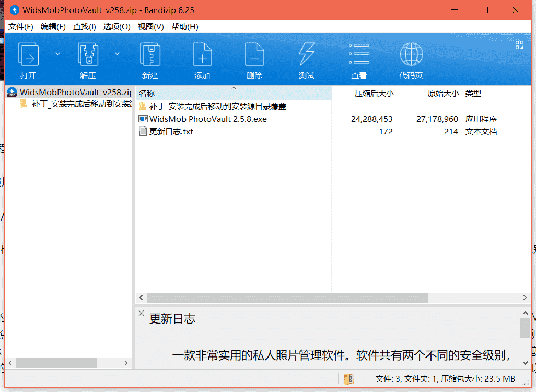536x392 pixels.
Task: Click the Extract (解压) toolbar icon
Action: click(88, 54)
